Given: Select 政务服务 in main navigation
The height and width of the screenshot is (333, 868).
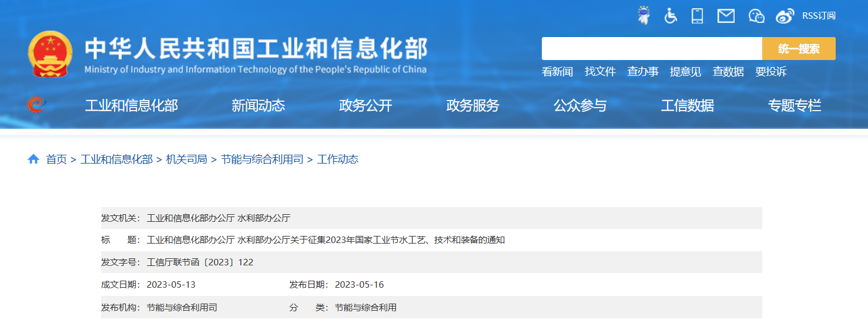Looking at the screenshot, I should click(x=472, y=106).
